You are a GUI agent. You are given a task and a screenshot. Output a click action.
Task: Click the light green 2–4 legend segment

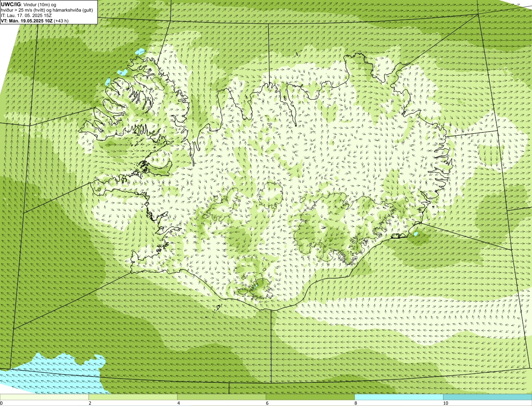coord(133,397)
